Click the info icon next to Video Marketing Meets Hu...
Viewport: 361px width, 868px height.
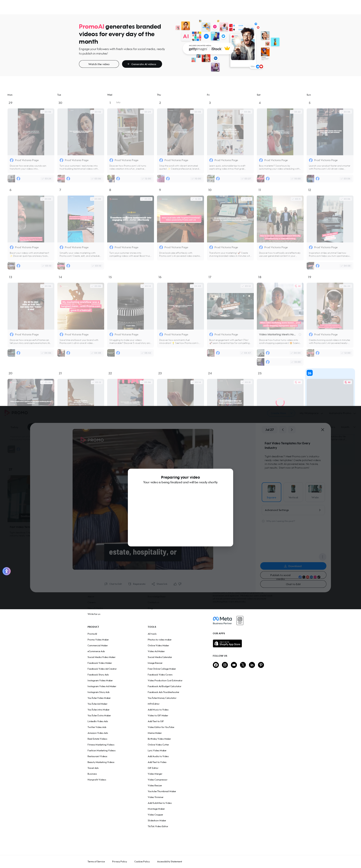click(x=300, y=335)
